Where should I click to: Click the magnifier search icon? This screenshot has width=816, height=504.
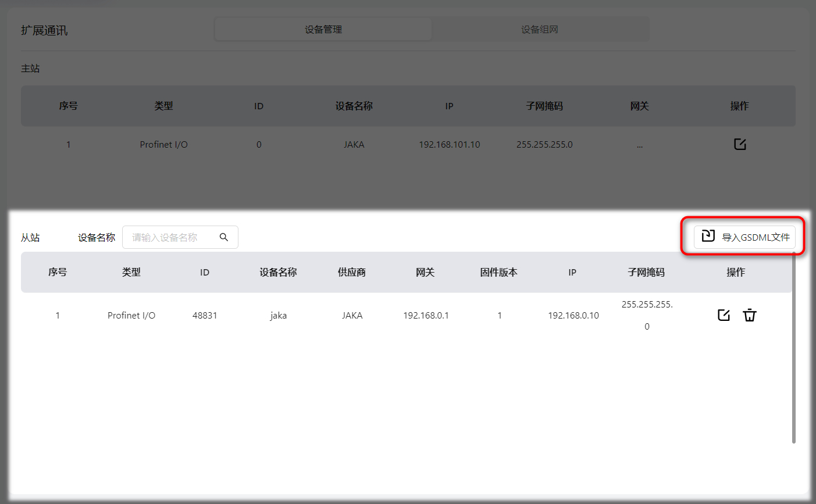point(224,237)
